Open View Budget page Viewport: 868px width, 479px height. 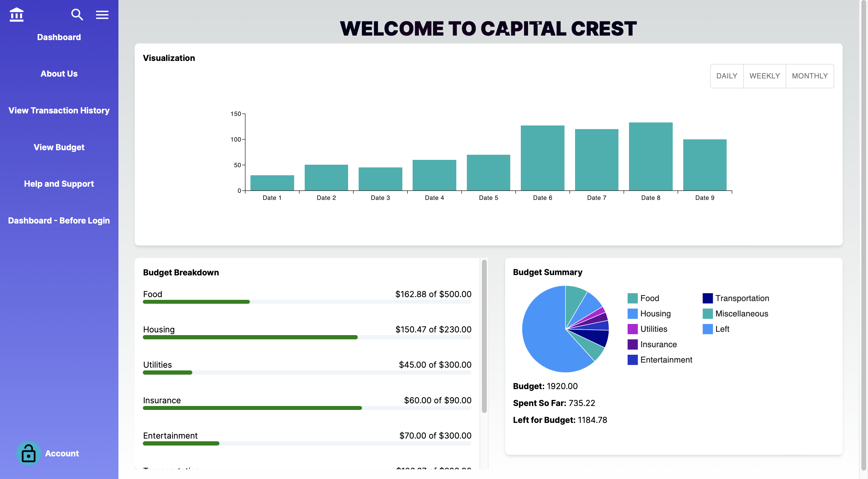pos(59,147)
